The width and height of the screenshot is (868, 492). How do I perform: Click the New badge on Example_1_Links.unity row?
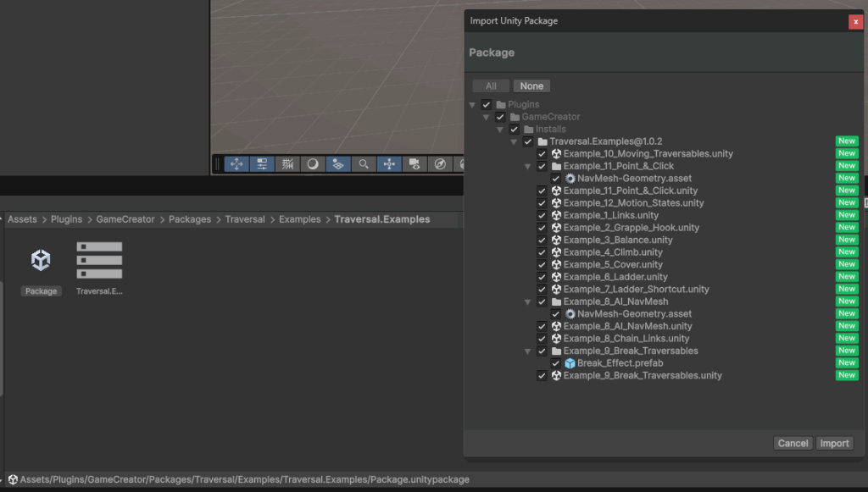pyautogui.click(x=847, y=216)
